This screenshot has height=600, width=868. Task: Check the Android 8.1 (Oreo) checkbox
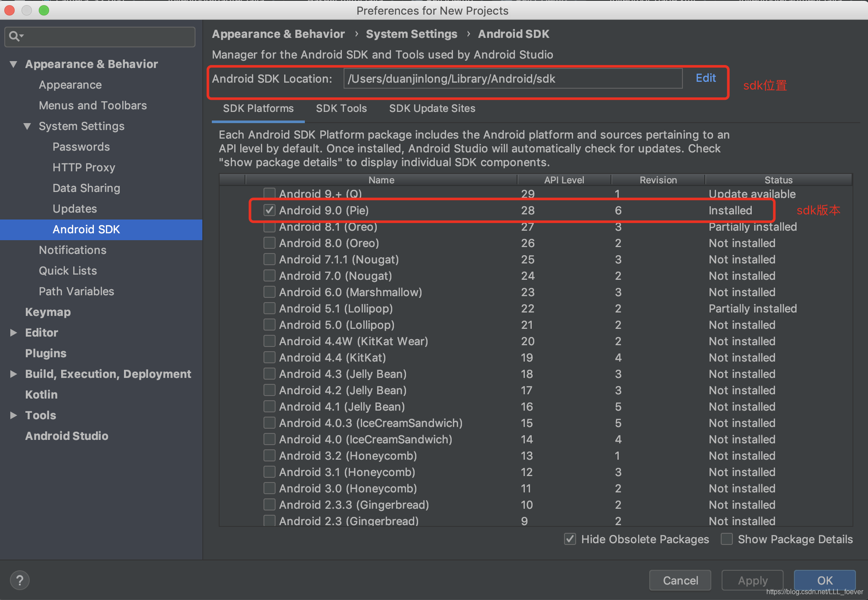270,227
